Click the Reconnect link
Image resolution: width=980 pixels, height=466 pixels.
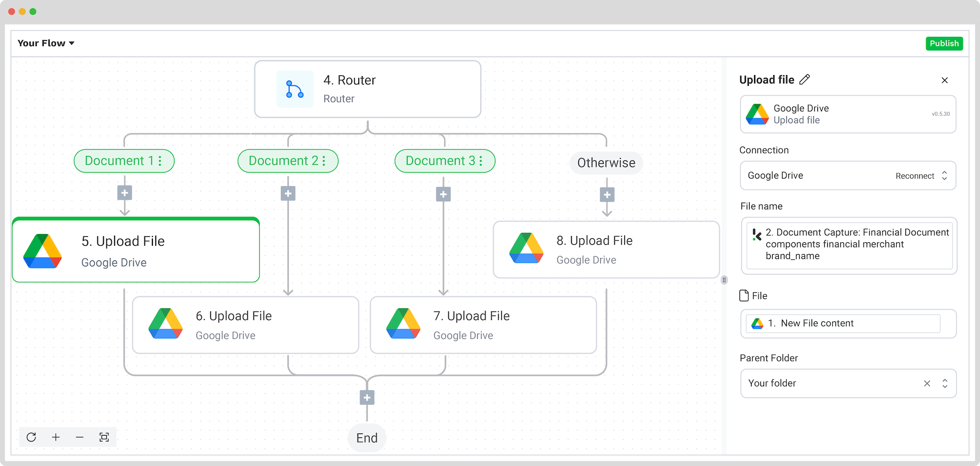(x=915, y=176)
